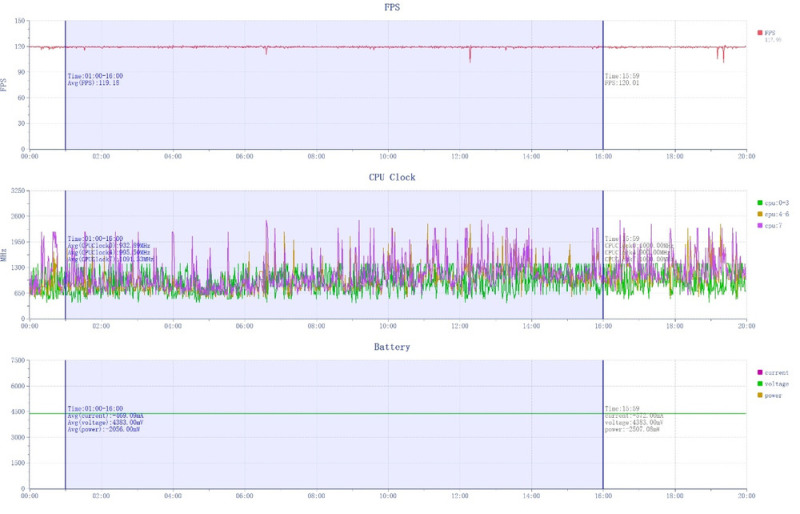The width and height of the screenshot is (800, 514).
Task: Click the Avg(FPS) 119.15 annotation text
Action: pyautogui.click(x=93, y=84)
